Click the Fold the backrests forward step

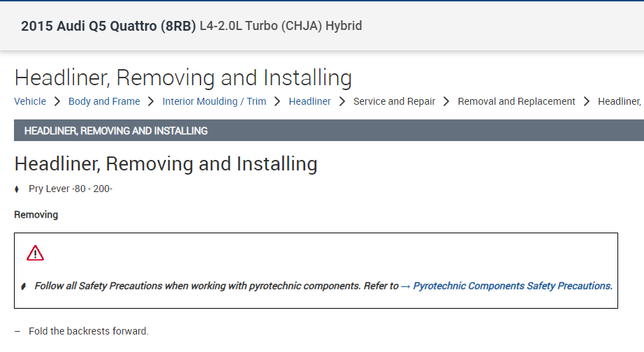tap(89, 331)
